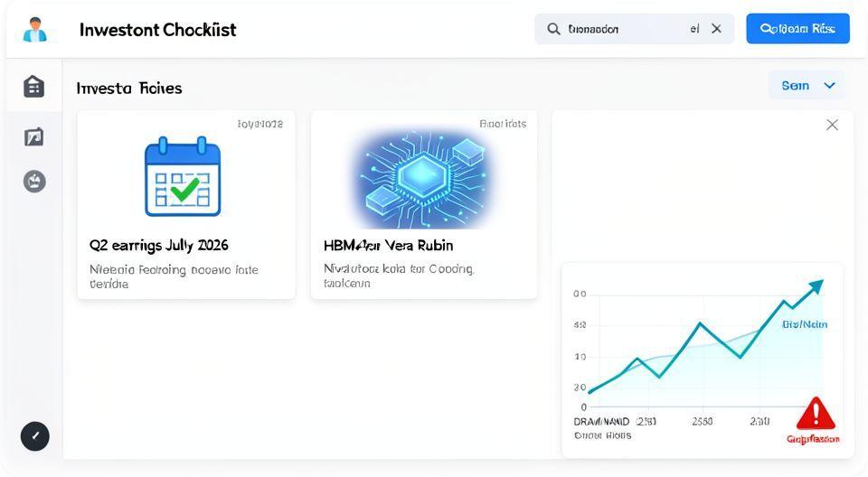Expand the dropdown chevron at top right
868x477 pixels.
point(830,86)
